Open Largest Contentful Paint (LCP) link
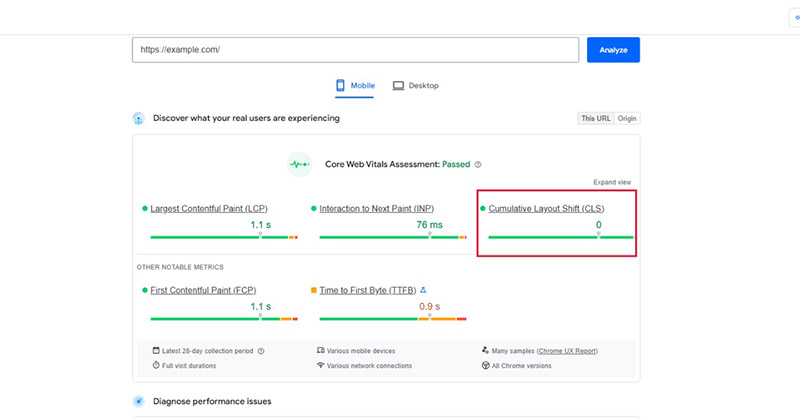800x419 pixels. (209, 209)
